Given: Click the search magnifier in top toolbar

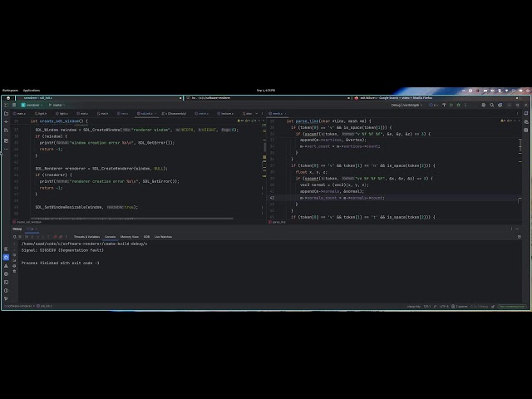Looking at the screenshot, I should pos(491,106).
